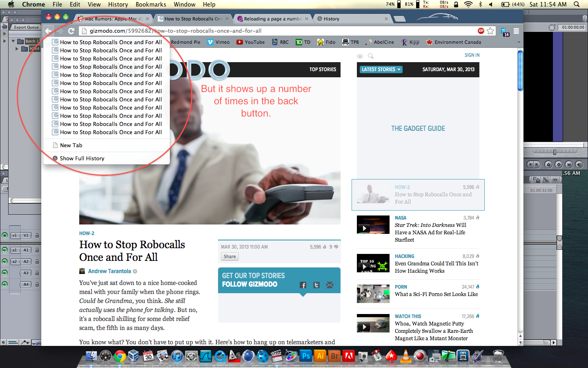The width and height of the screenshot is (588, 368).
Task: Open the Latest Stories dropdown
Action: 381,70
